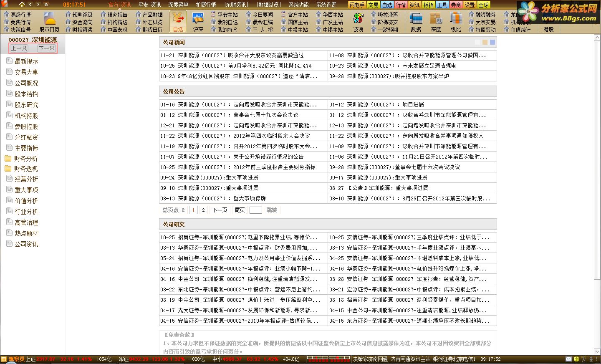The image size is (601, 364).
Task: Open 平安主站 toolbar item
Action: pyautogui.click(x=224, y=15)
